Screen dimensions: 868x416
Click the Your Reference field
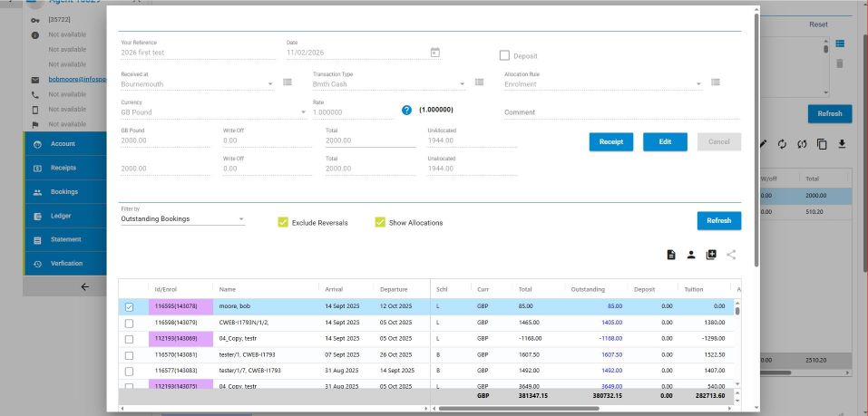[x=198, y=53]
